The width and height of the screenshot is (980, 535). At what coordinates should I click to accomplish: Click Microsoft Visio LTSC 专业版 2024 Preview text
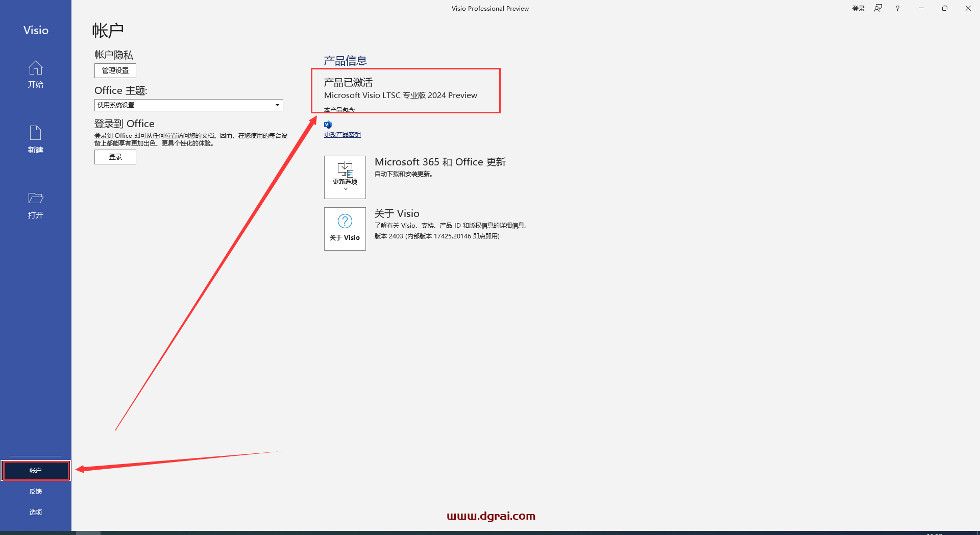tap(401, 95)
